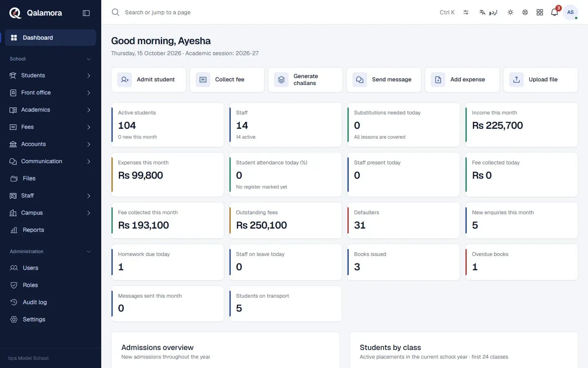The height and width of the screenshot is (368, 588).
Task: Click the Front office sidebar icon
Action: click(x=13, y=92)
